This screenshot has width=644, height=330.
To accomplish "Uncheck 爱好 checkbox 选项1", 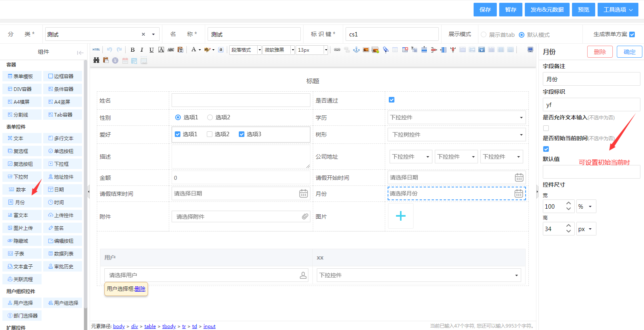I will point(178,134).
